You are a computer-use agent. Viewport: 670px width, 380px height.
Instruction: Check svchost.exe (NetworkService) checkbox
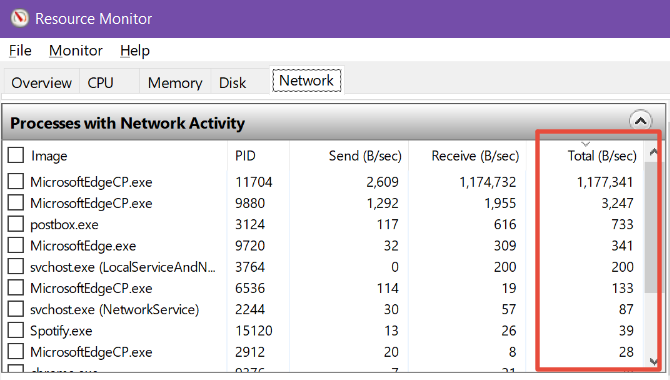click(x=16, y=309)
